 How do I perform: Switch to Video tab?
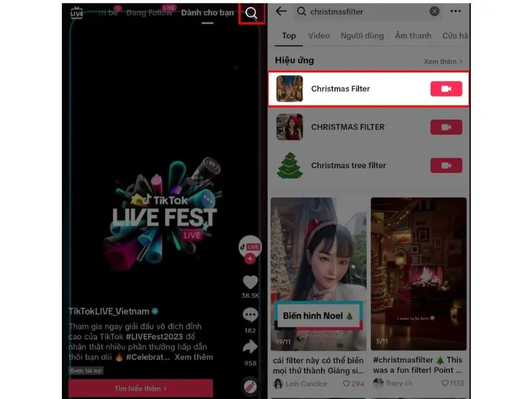coord(319,36)
